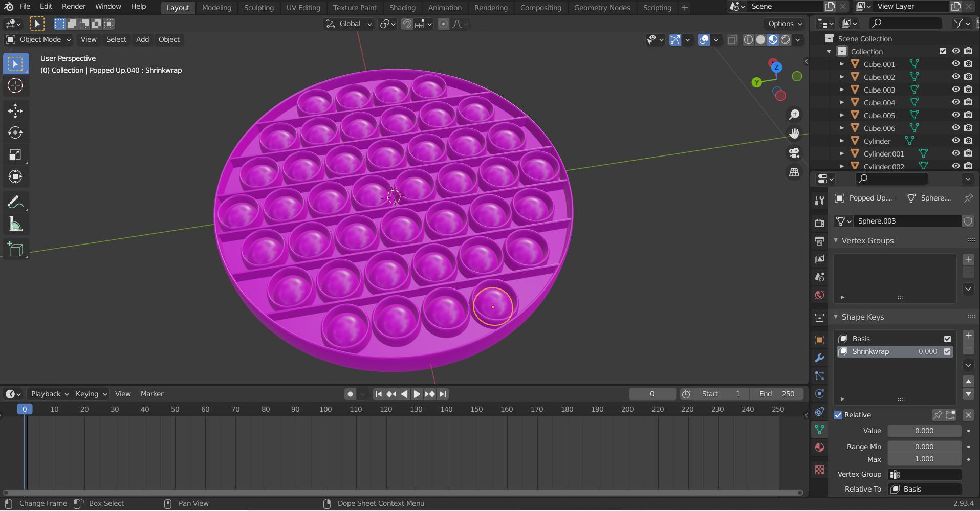The width and height of the screenshot is (980, 511).
Task: Select the Measure tool
Action: (15, 225)
